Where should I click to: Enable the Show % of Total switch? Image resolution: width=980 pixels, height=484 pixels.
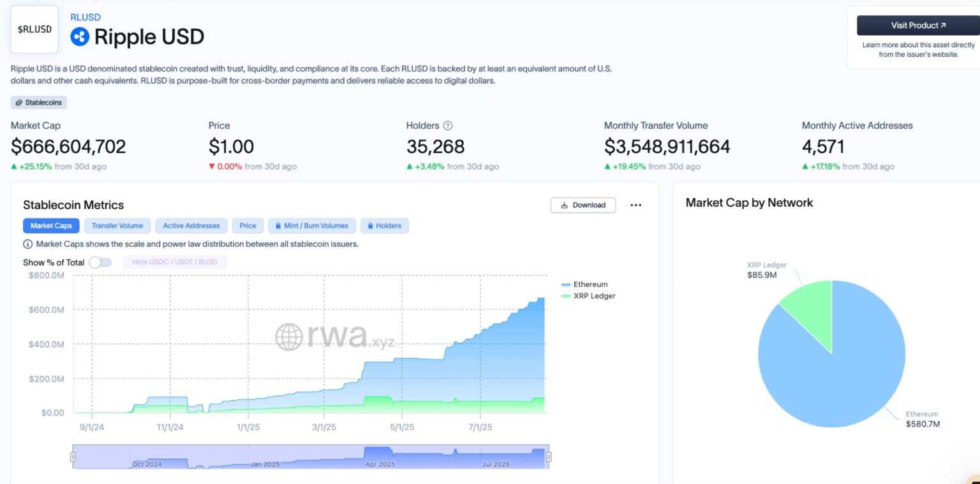point(101,262)
